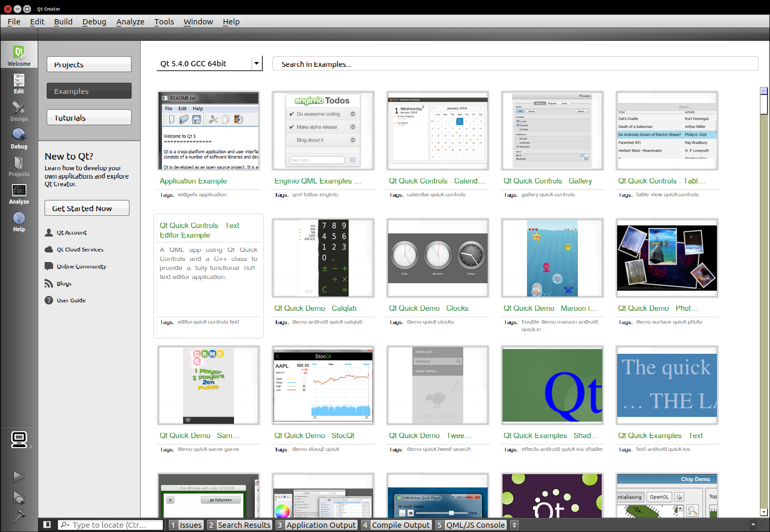Screen dimensions: 770x532
Task: Click Qt Quick Controls Text Editor Example title
Action: pos(199,230)
